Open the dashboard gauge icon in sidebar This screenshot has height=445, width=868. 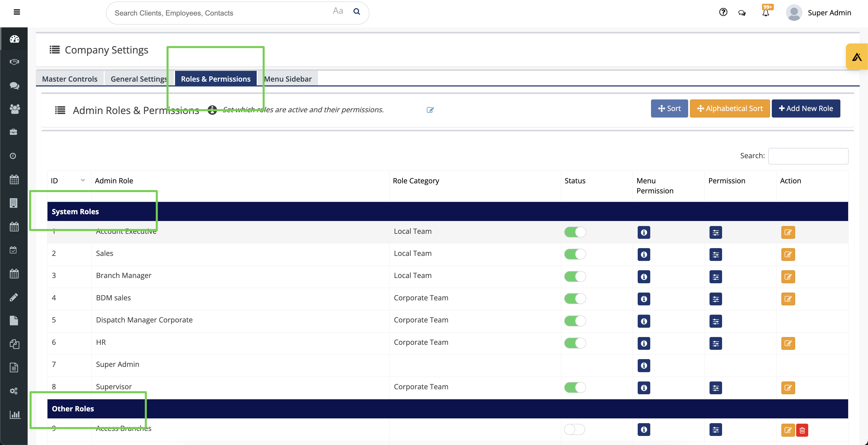[14, 39]
